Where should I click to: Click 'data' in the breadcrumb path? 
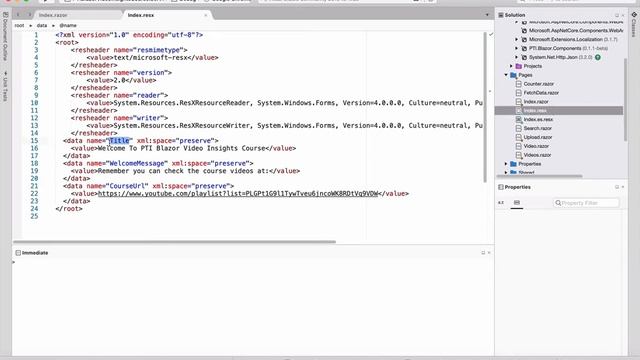[x=42, y=25]
